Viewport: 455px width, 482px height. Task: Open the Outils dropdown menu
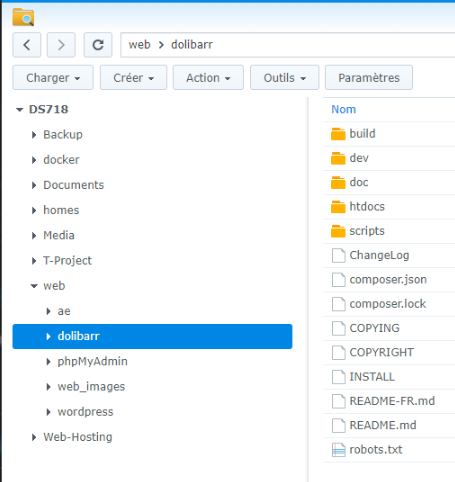285,78
